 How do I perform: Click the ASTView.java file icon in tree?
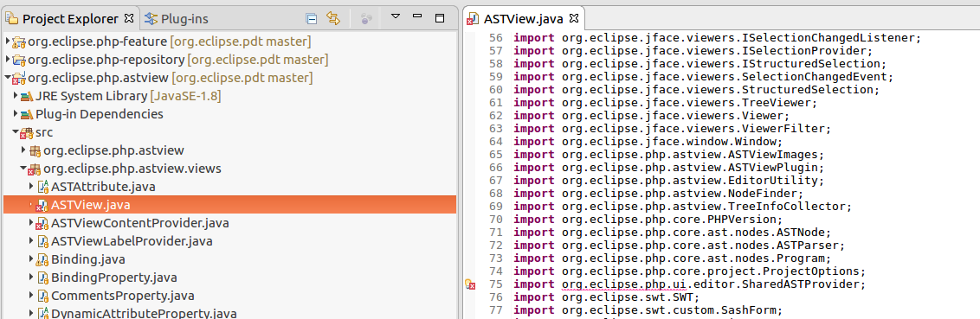[42, 206]
